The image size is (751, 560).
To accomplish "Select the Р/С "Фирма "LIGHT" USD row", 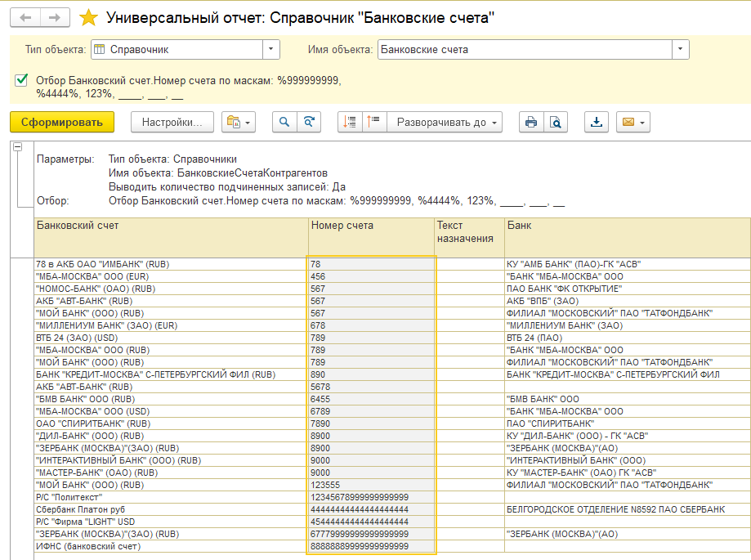I will coord(171,522).
